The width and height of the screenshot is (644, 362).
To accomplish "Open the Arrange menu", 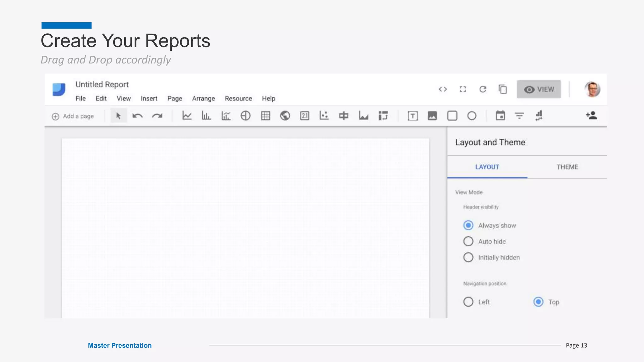I will (203, 98).
